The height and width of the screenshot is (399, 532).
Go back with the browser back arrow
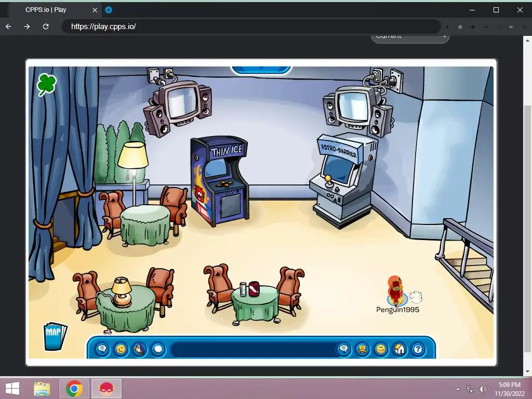click(8, 26)
